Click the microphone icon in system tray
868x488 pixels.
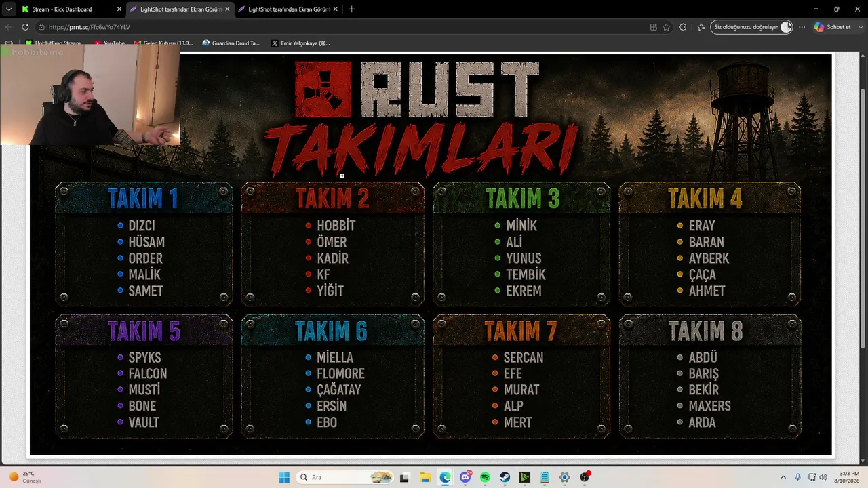(x=798, y=477)
